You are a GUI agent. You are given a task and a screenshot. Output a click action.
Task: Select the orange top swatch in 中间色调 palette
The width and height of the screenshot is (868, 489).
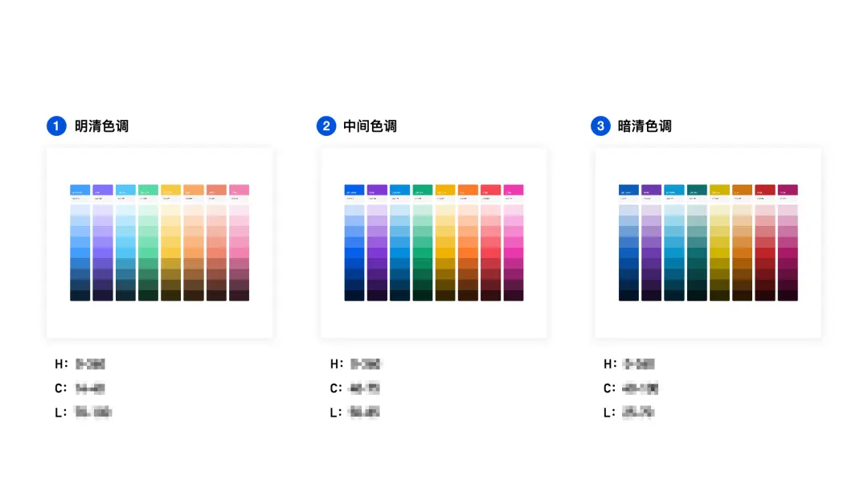[x=468, y=190]
